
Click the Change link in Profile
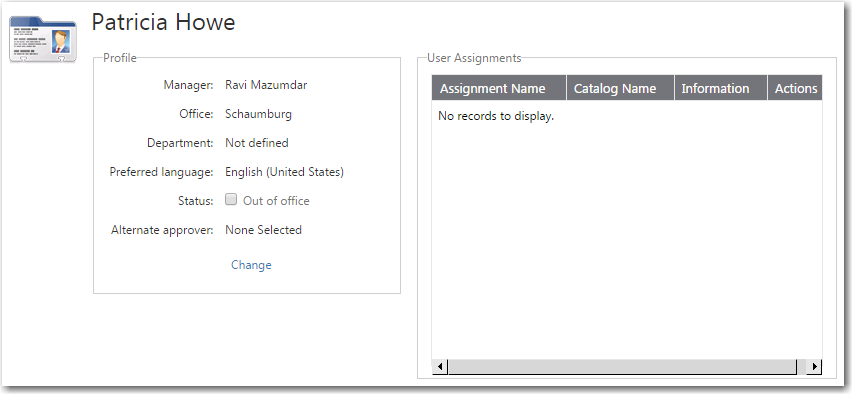point(251,265)
